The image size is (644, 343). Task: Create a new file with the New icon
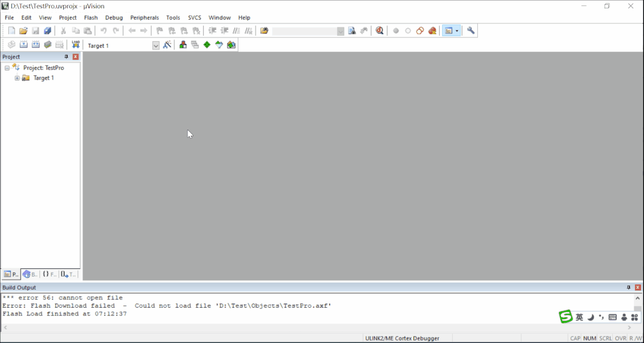(x=11, y=31)
